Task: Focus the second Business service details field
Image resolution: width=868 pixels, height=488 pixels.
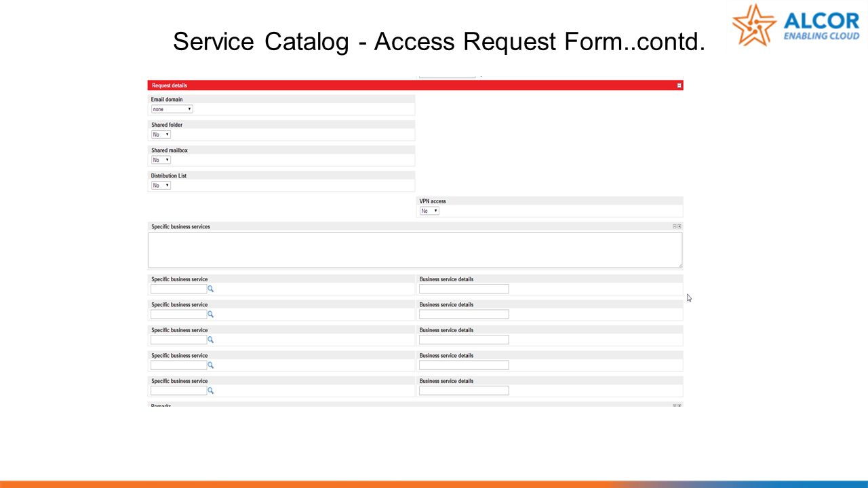Action: tap(464, 314)
